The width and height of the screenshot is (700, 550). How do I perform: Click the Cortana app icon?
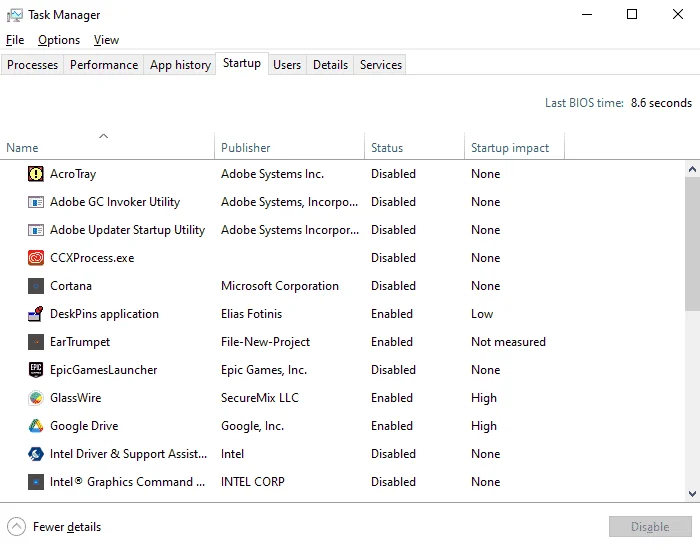36,286
